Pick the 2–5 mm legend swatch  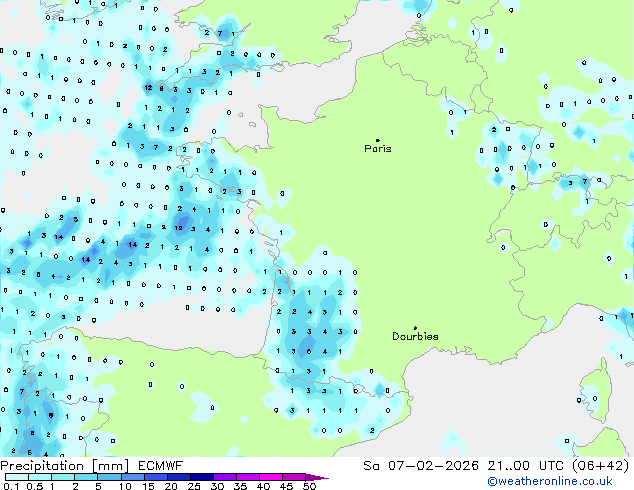[x=86, y=477]
